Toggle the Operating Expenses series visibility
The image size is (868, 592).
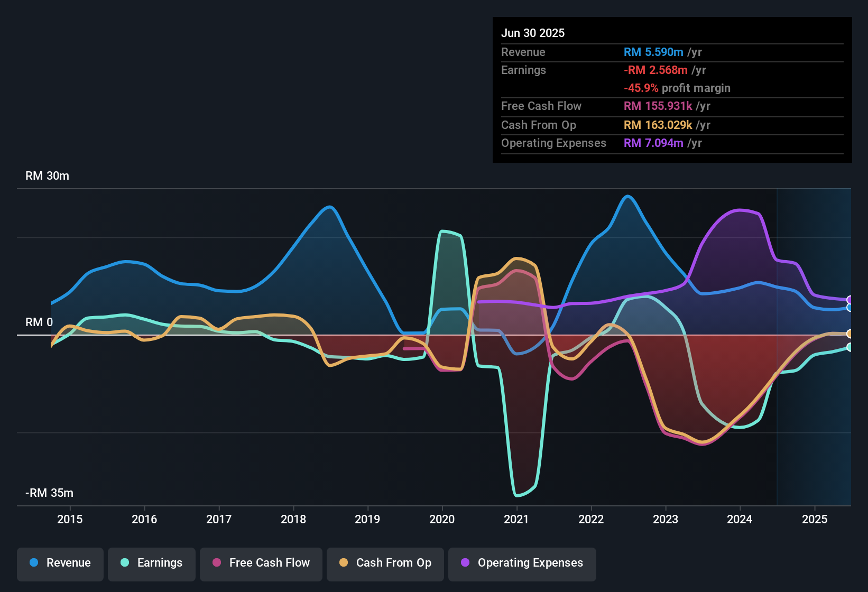point(522,563)
